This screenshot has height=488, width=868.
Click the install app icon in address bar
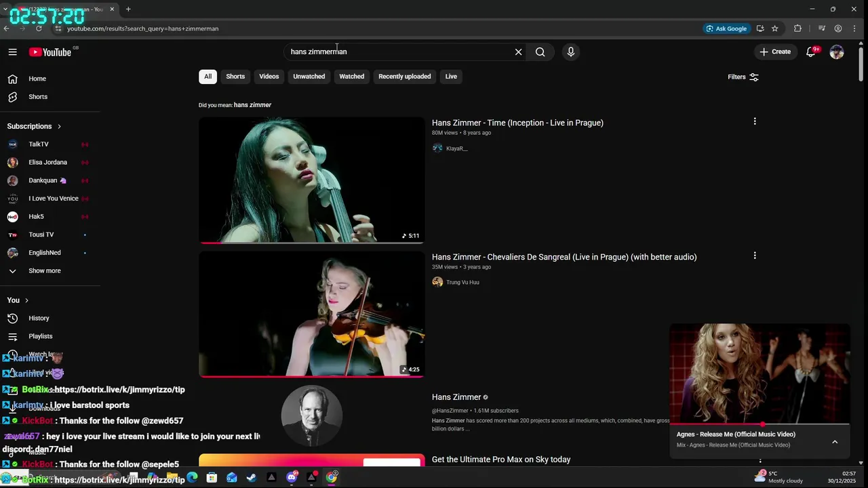(760, 28)
